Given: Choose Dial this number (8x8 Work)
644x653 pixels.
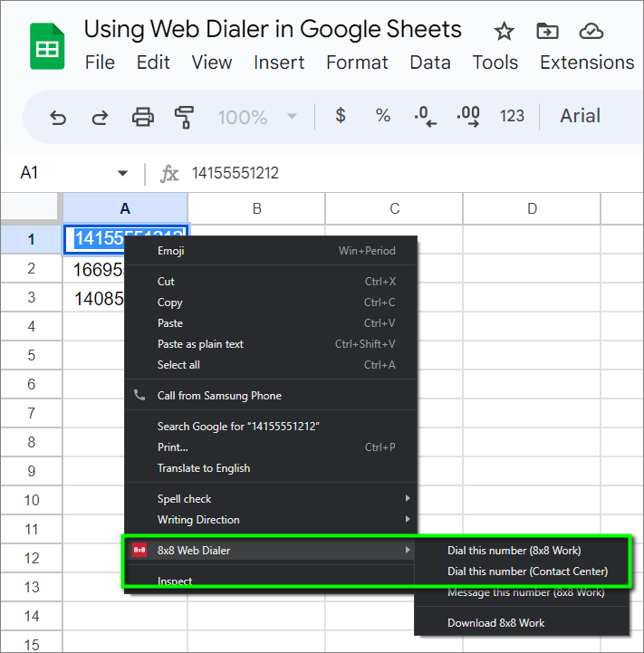Looking at the screenshot, I should (x=522, y=551).
